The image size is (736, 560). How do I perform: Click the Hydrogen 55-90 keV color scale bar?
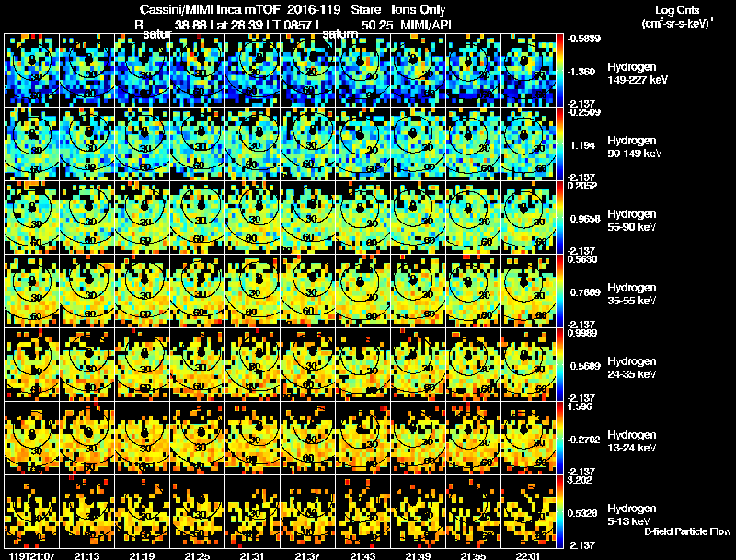click(559, 217)
